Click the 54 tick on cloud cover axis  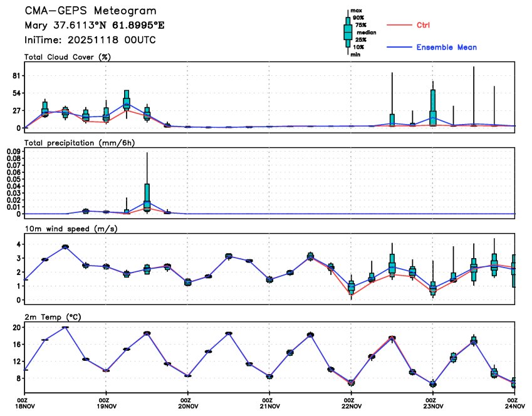tap(16, 93)
